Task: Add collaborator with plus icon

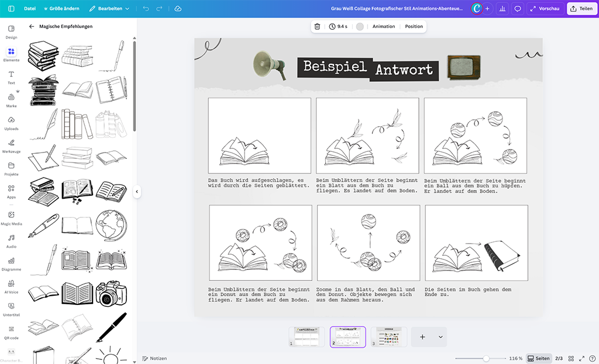Action: 487,8
